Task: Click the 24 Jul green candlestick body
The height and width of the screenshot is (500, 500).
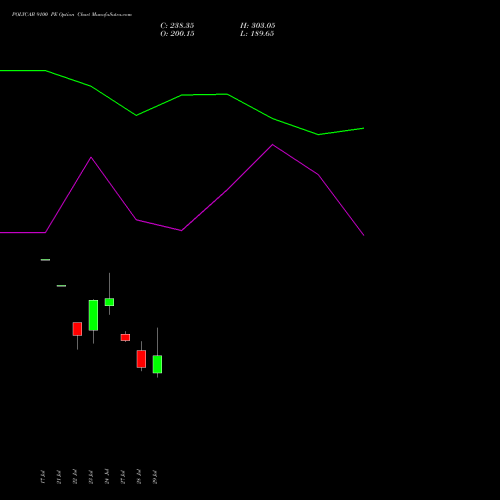Action: tap(109, 302)
